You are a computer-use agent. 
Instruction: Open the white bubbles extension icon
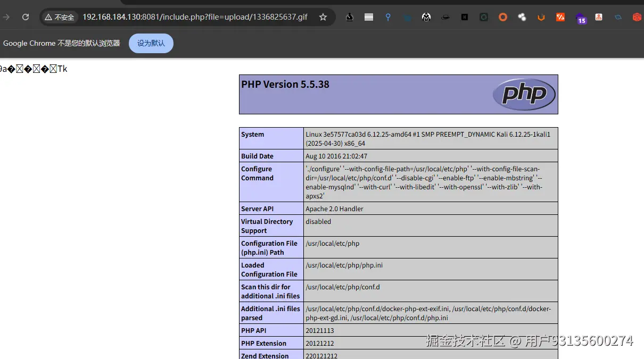[522, 17]
